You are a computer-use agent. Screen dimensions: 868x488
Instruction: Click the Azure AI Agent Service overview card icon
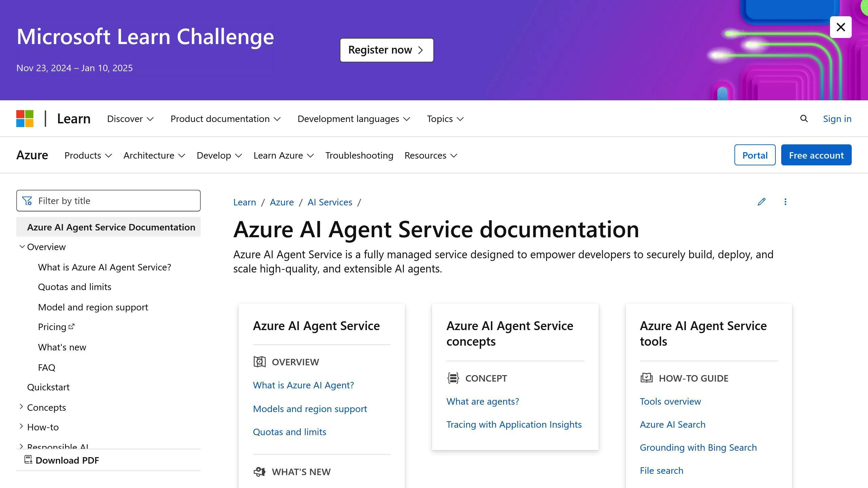click(x=259, y=362)
